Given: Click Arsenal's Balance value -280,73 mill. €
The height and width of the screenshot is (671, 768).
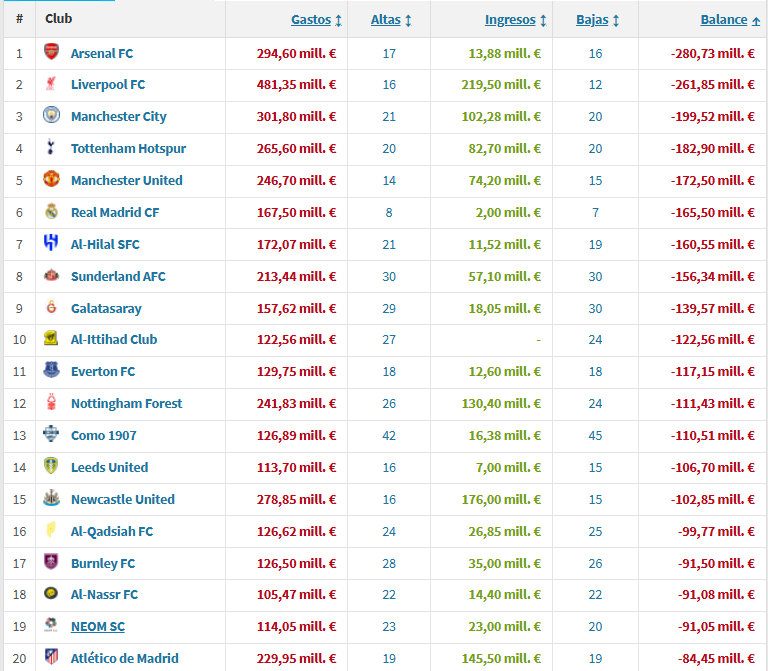Looking at the screenshot, I should click(x=713, y=53).
